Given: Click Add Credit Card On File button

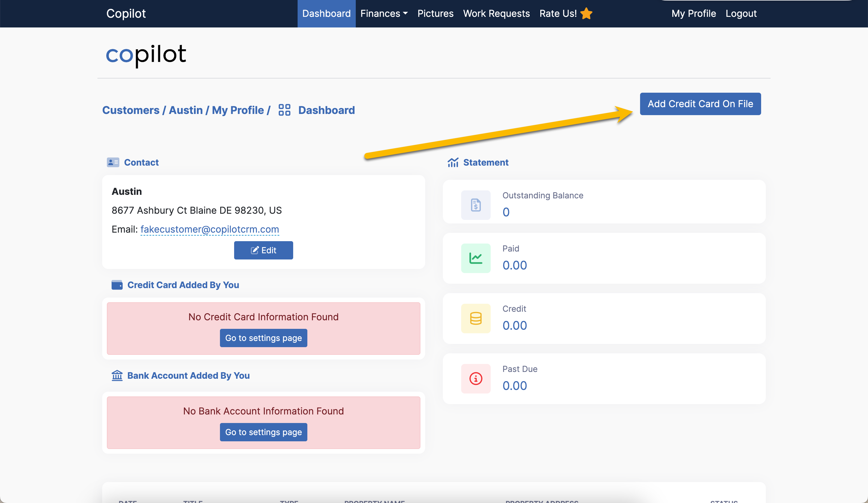Looking at the screenshot, I should (x=700, y=104).
